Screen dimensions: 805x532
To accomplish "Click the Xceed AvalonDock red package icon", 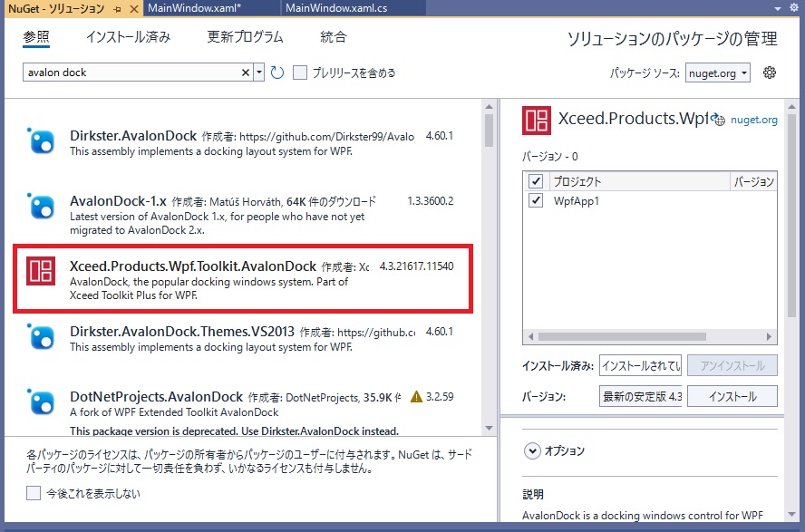I will [41, 271].
